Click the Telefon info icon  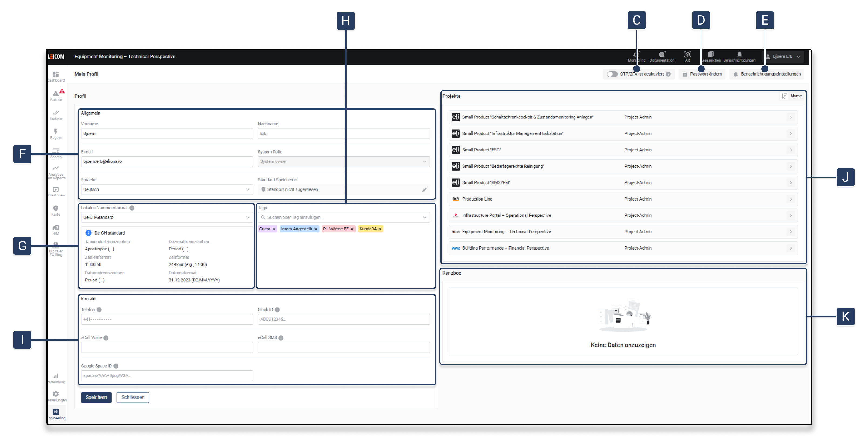pyautogui.click(x=99, y=310)
